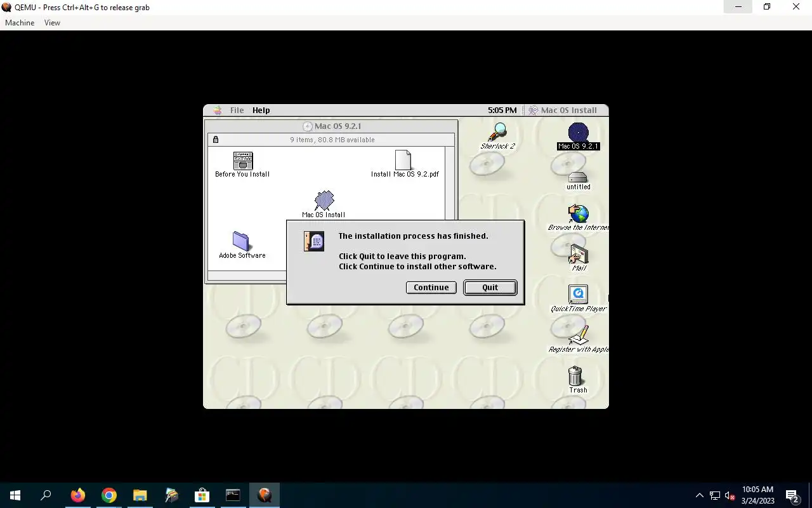Screen dimensions: 812x508
Task: Select the untitled hard disk icon
Action: [x=578, y=177]
